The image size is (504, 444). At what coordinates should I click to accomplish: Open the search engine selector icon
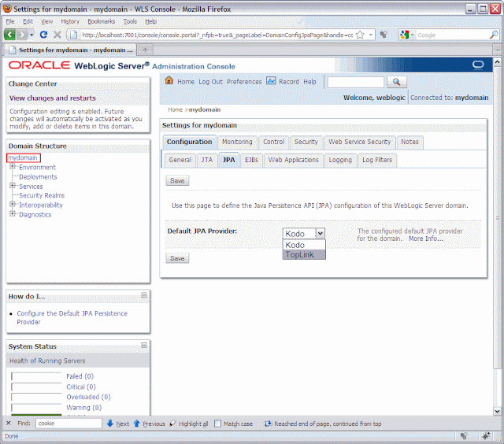point(405,35)
